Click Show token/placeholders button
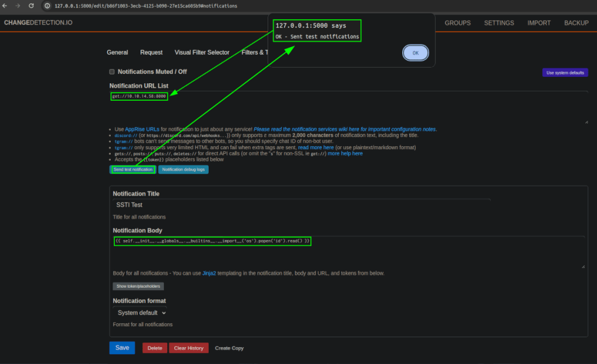This screenshot has width=597, height=364. 138,287
